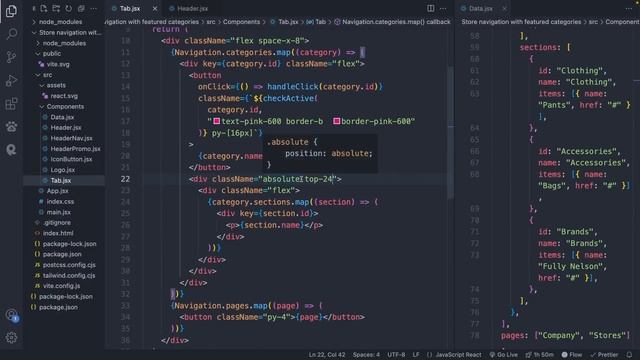The width and height of the screenshot is (640, 360).
Task: Click Navigation.categories.map() callback breadcrumb
Action: click(396, 22)
